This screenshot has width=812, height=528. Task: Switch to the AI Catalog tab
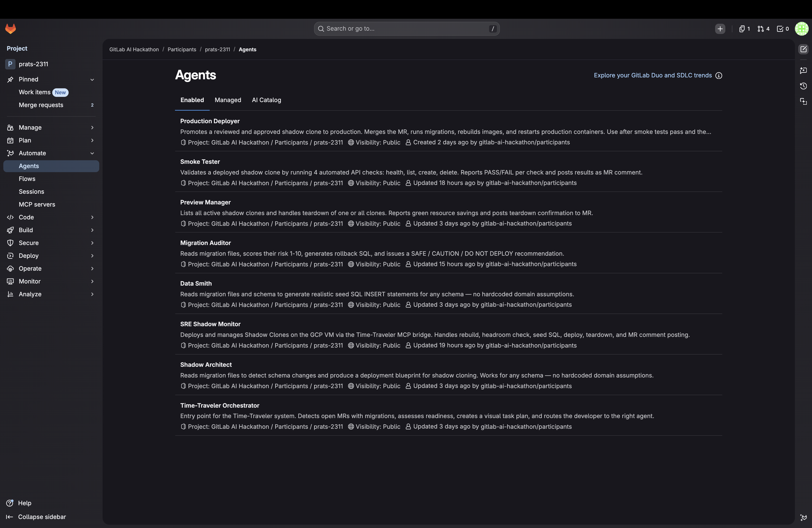click(266, 100)
